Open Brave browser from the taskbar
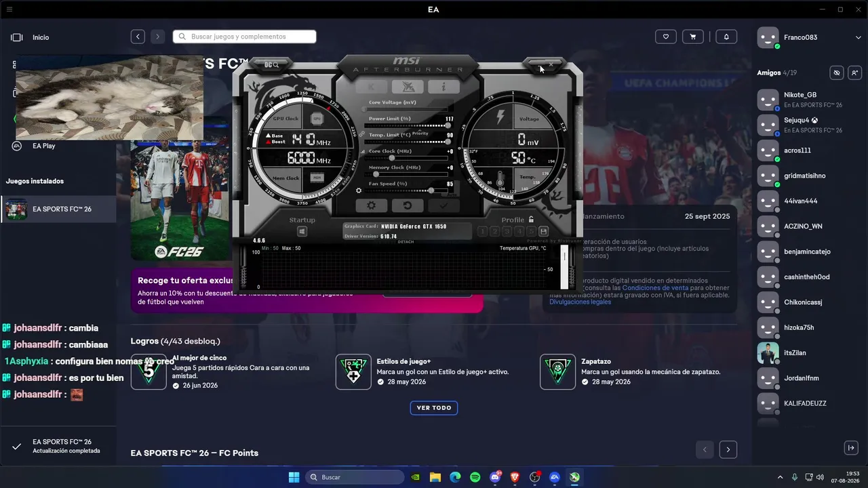The height and width of the screenshot is (488, 868). point(515,477)
